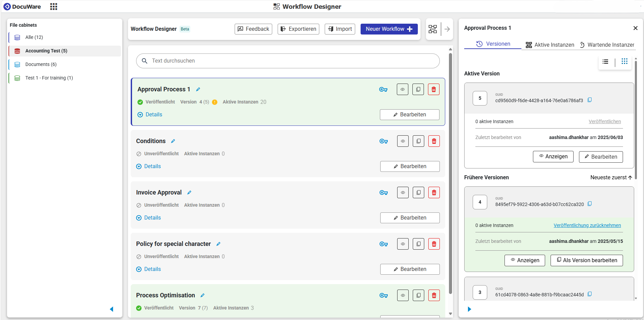Switch Versionen panel to list view

pyautogui.click(x=606, y=62)
